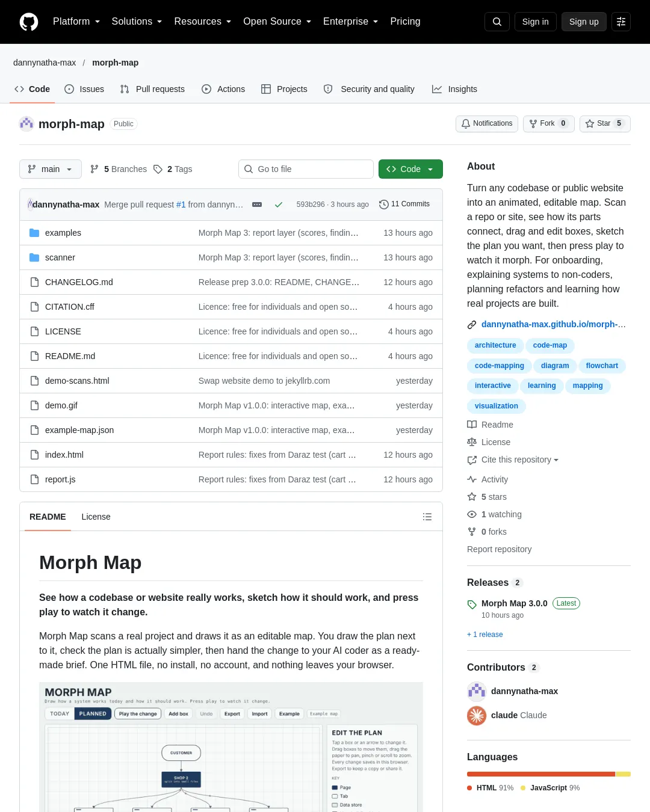Click dannynatha-max avatar in Contributors
650x812 pixels.
(477, 691)
